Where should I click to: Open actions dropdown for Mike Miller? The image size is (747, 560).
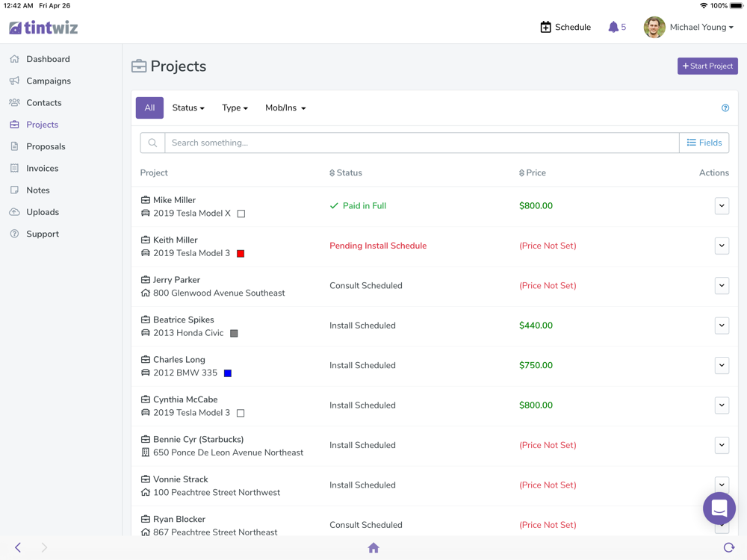click(722, 206)
